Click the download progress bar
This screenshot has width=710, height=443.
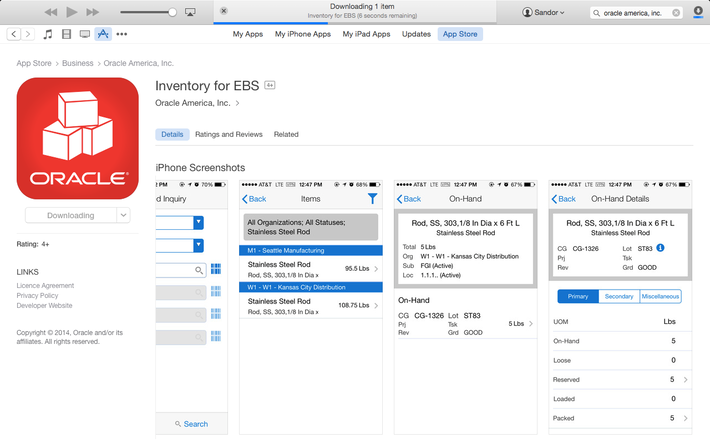[x=355, y=23]
